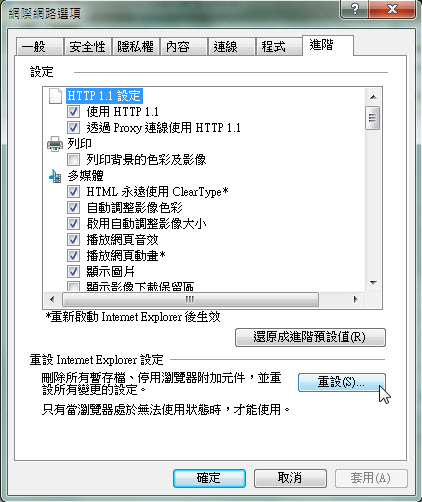Click the help question mark button

coord(355,9)
